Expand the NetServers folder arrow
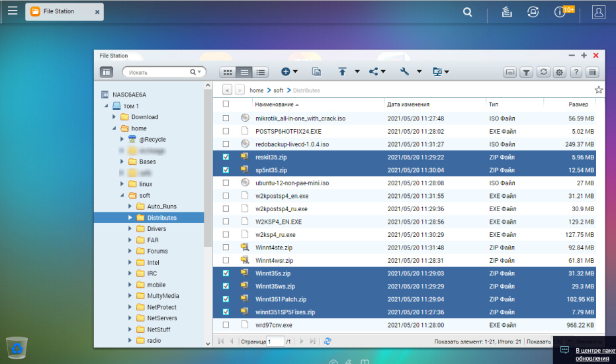 tap(130, 318)
